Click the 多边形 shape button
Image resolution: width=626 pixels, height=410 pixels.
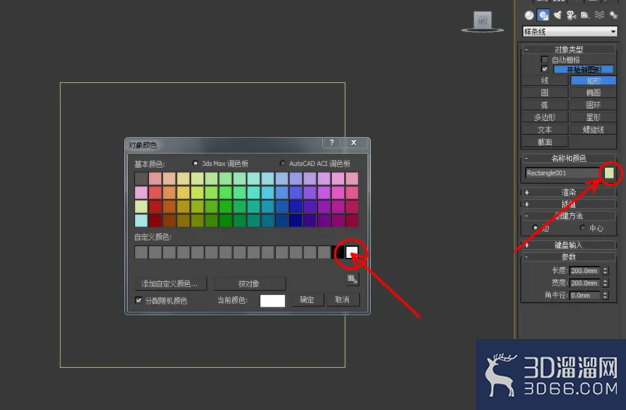[545, 117]
